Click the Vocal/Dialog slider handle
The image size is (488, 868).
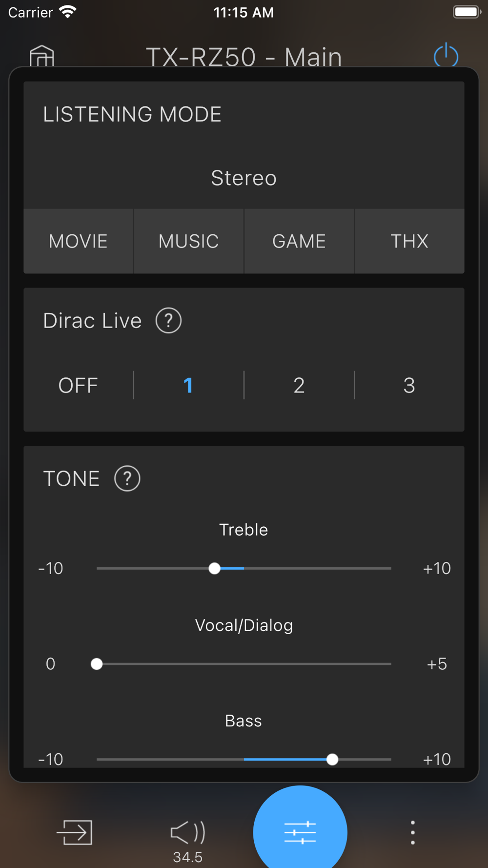97,664
